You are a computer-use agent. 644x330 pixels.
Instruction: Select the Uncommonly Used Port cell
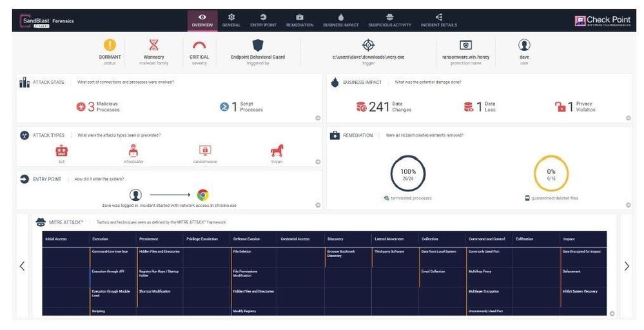pos(489,311)
